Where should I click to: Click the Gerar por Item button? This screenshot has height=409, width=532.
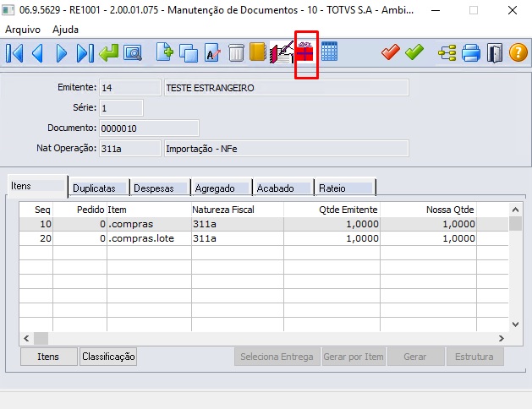pyautogui.click(x=354, y=357)
